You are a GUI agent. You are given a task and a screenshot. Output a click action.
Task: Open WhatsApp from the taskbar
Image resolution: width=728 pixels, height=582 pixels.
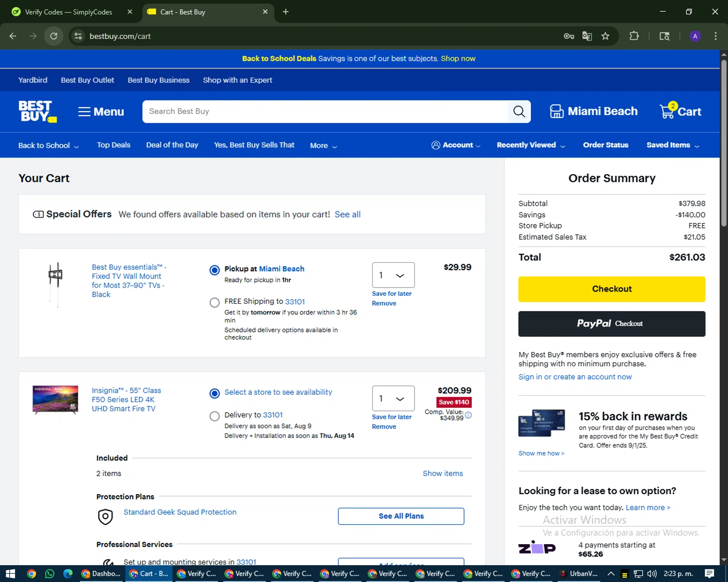(50, 574)
